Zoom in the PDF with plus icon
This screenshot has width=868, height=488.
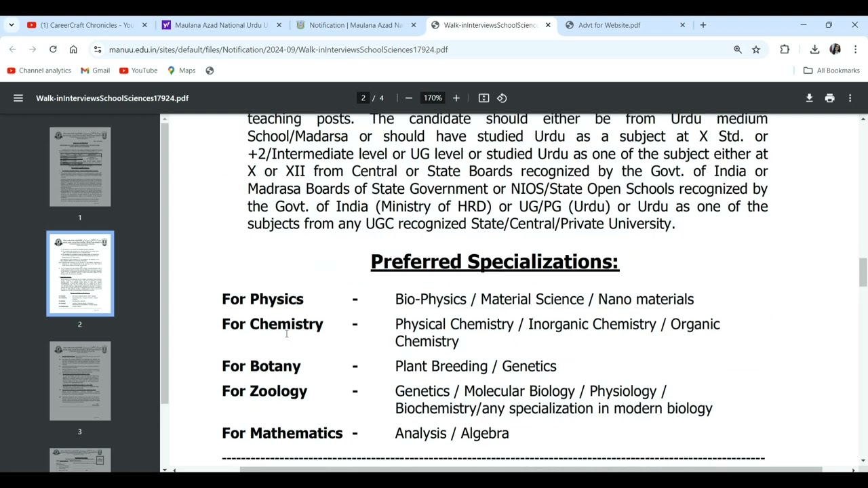pos(456,98)
